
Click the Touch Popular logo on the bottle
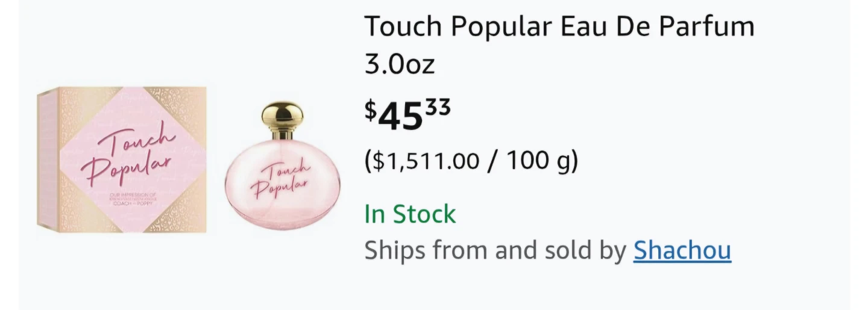[282, 181]
